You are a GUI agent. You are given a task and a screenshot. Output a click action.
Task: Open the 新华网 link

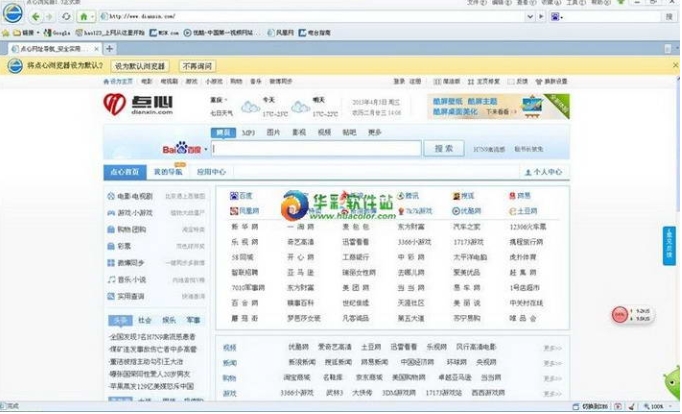click(x=244, y=227)
